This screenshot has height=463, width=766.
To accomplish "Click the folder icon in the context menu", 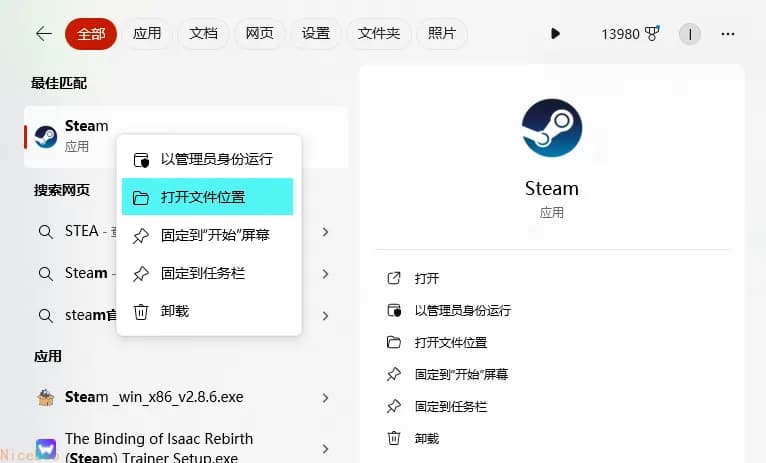I will pyautogui.click(x=141, y=198).
